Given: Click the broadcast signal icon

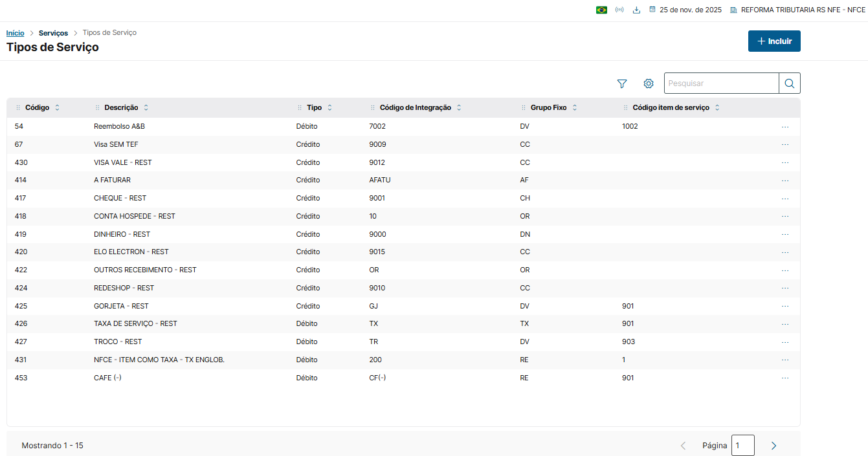Looking at the screenshot, I should 619,10.
